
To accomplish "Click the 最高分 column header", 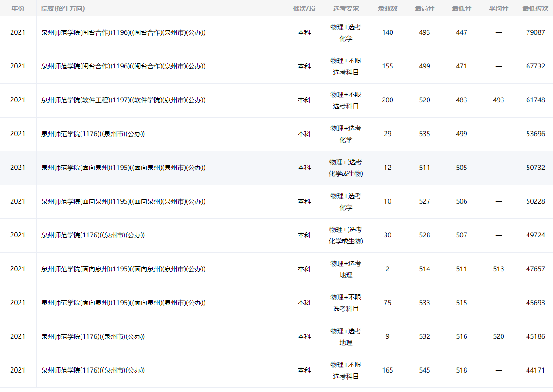I will [x=424, y=8].
